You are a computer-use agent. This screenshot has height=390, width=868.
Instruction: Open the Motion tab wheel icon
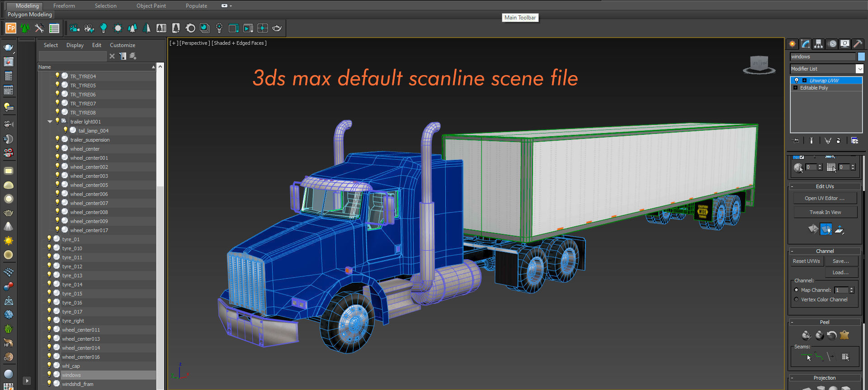(x=832, y=44)
